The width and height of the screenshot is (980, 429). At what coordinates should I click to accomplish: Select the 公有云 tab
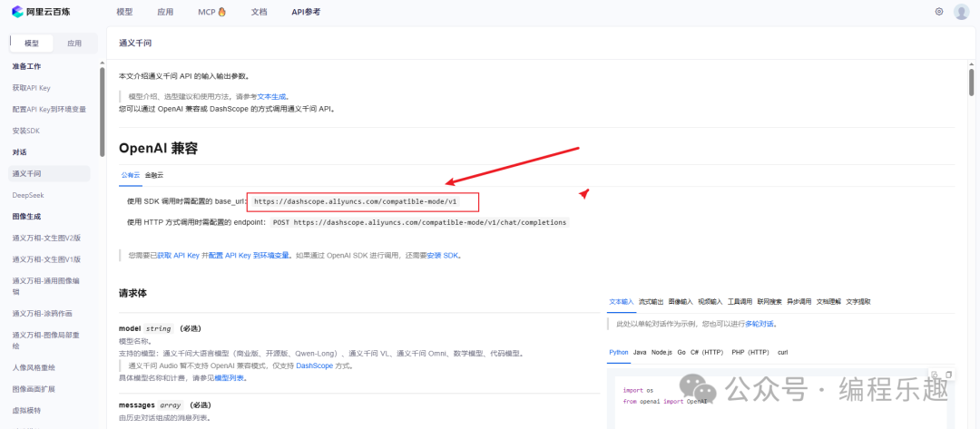(x=130, y=175)
